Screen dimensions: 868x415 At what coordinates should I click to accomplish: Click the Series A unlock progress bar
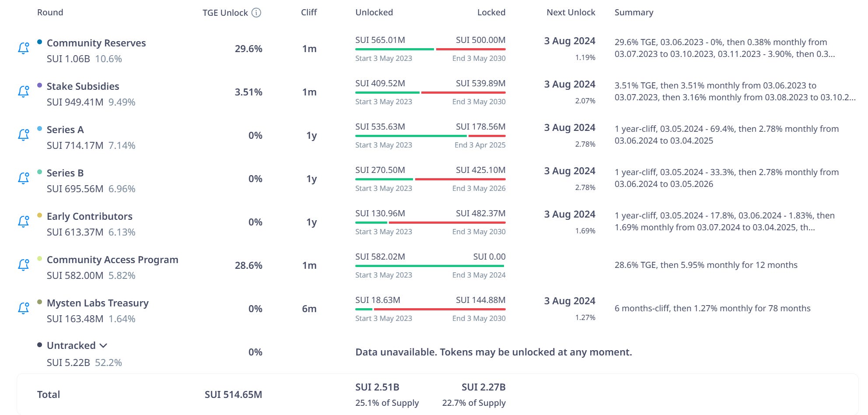[430, 136]
